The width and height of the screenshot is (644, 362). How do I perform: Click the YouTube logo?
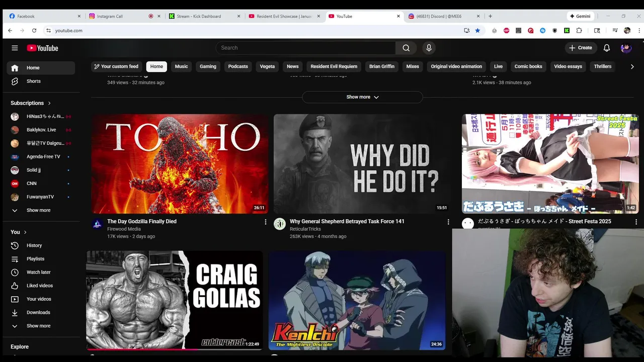43,48
